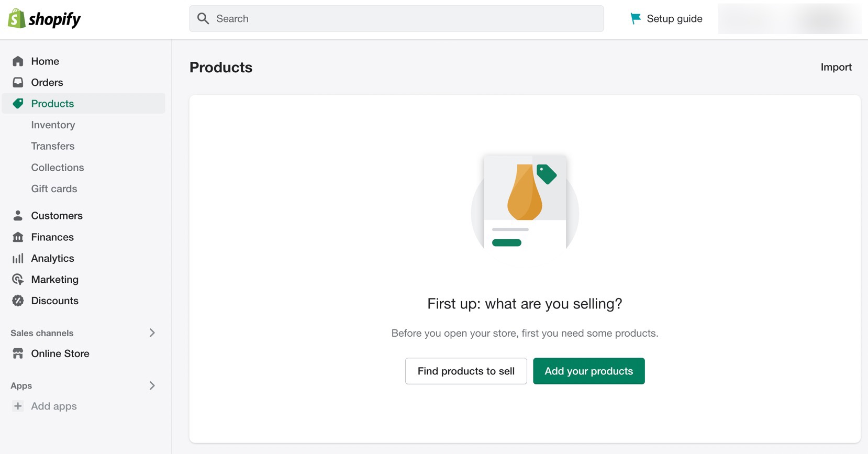Viewport: 868px width, 454px height.
Task: Click the Online Store storefront icon
Action: (18, 353)
